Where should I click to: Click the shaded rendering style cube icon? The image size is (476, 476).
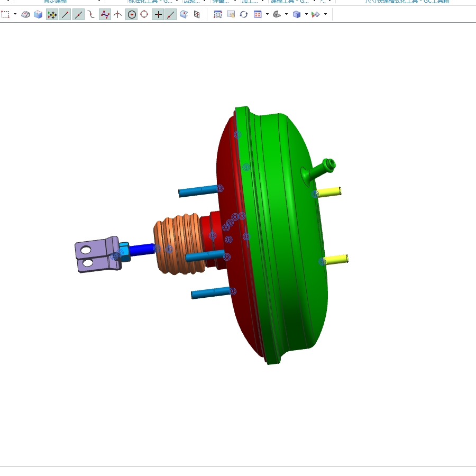pyautogui.click(x=297, y=14)
